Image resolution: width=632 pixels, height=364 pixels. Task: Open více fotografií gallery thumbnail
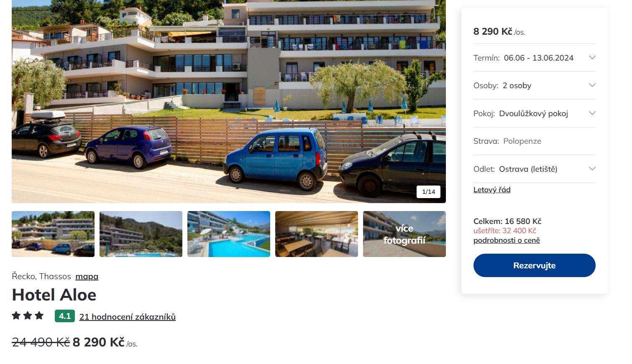pyautogui.click(x=404, y=234)
